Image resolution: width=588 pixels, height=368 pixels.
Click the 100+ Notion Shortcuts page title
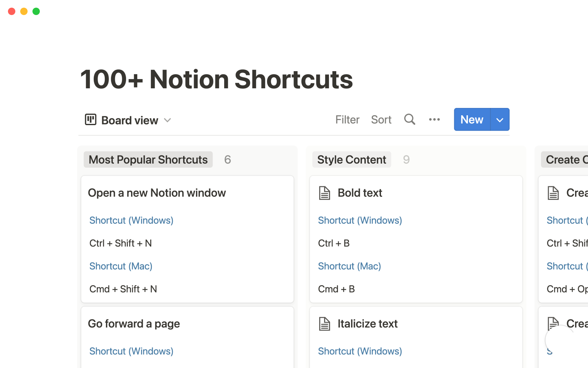click(216, 79)
